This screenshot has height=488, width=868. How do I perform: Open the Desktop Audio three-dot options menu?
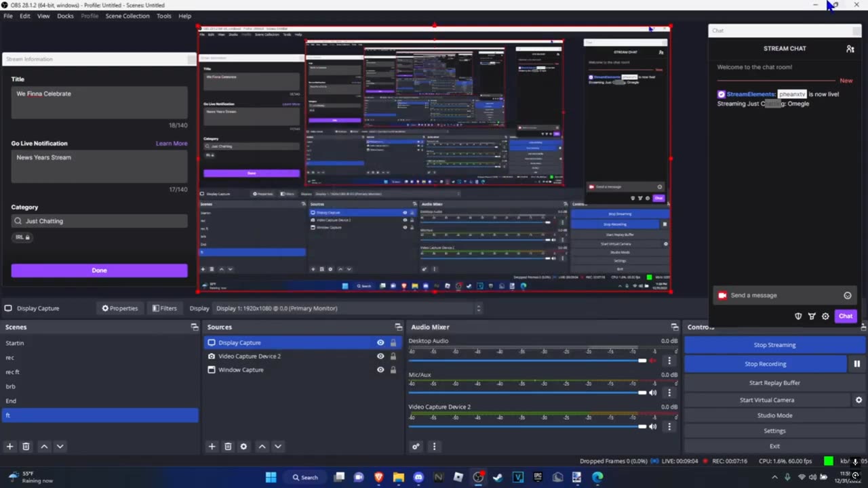click(669, 361)
